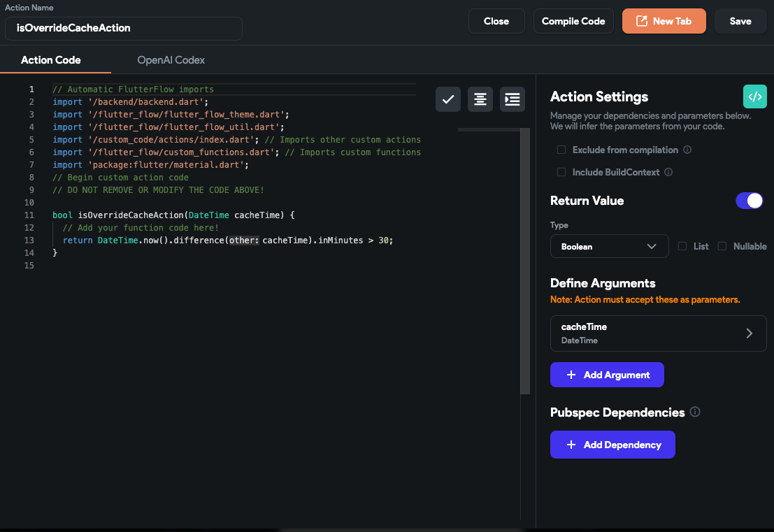Click the 'Add your function code here!' comment
Screen dimensions: 774x532
tap(141, 227)
